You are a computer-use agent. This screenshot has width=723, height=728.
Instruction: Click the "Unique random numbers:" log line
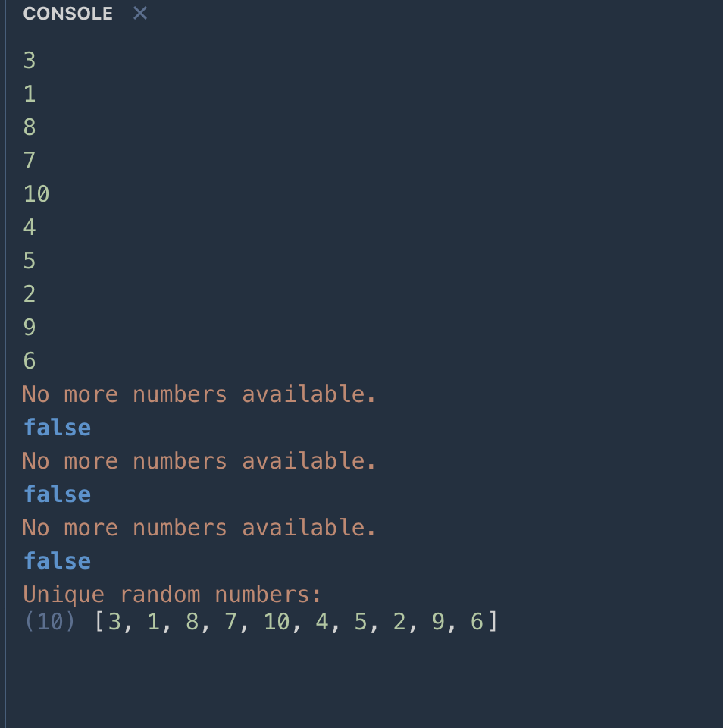[x=172, y=595]
